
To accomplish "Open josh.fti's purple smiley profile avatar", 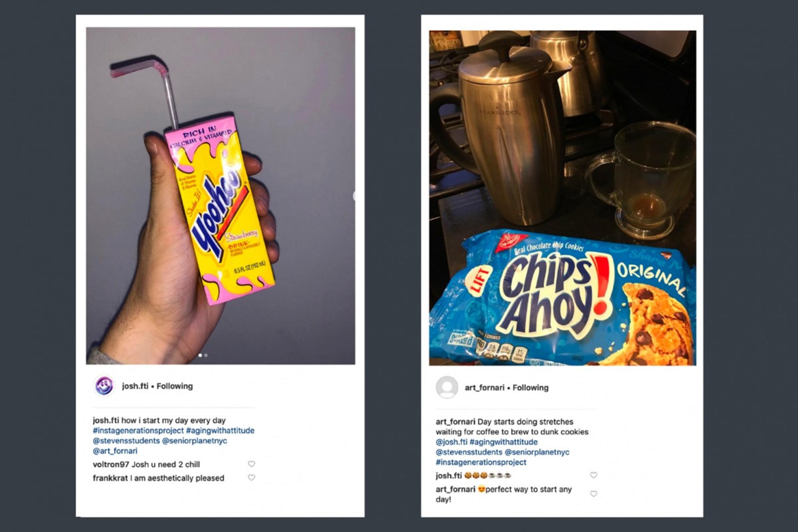I will tap(104, 386).
